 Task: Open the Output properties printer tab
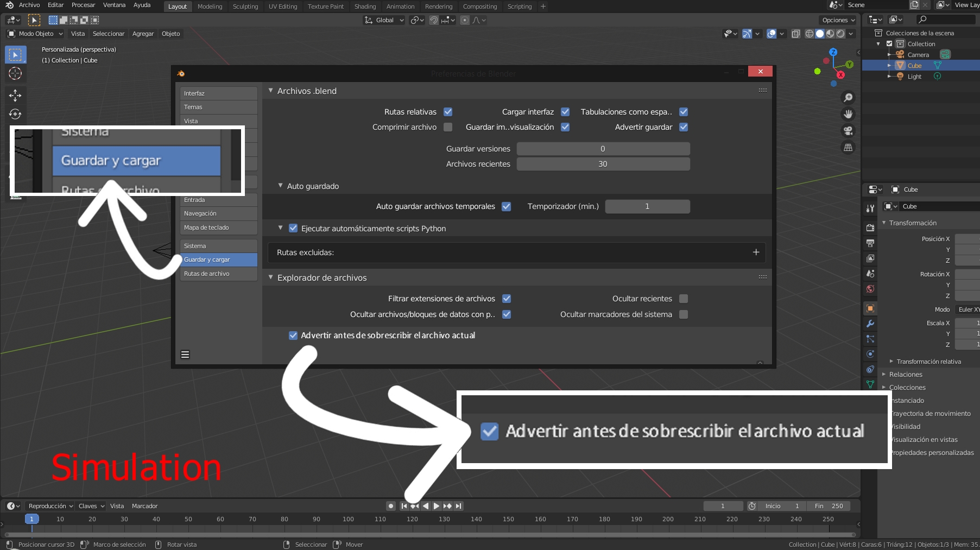pos(870,243)
